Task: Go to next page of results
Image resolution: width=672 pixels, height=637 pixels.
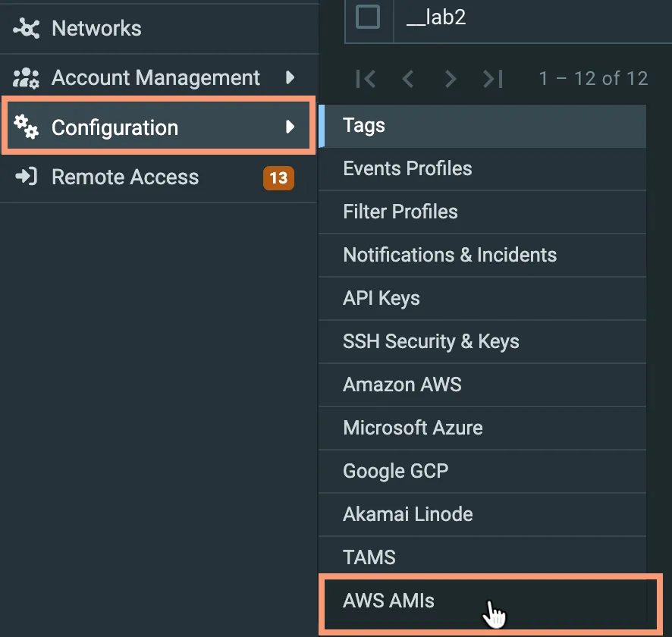Action: [x=450, y=79]
